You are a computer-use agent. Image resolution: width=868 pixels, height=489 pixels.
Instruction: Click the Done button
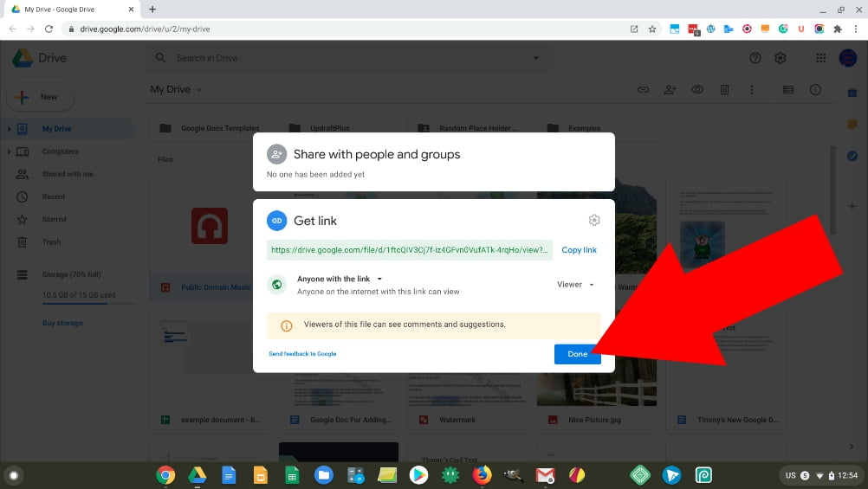pyautogui.click(x=578, y=354)
